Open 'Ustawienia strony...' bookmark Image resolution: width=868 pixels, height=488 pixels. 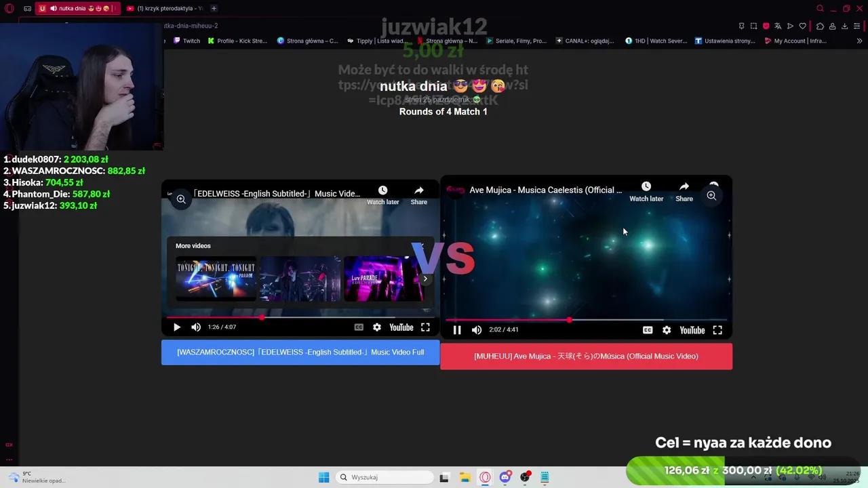[x=725, y=41]
